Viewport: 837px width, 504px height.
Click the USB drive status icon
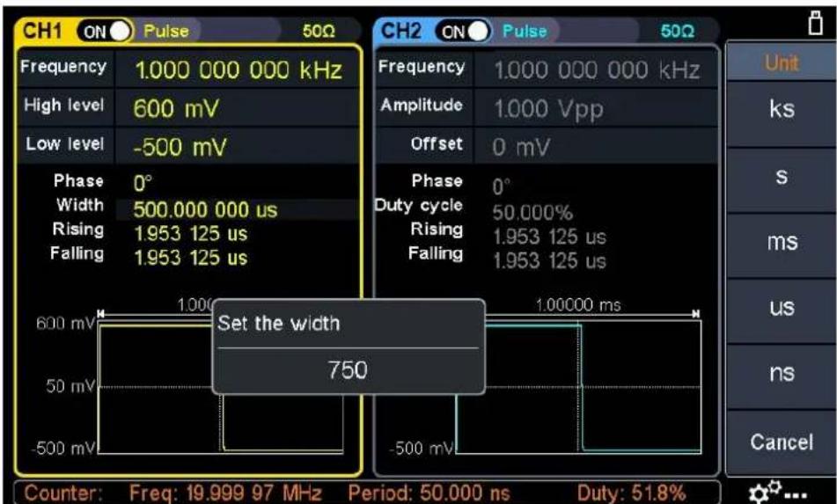click(x=815, y=23)
